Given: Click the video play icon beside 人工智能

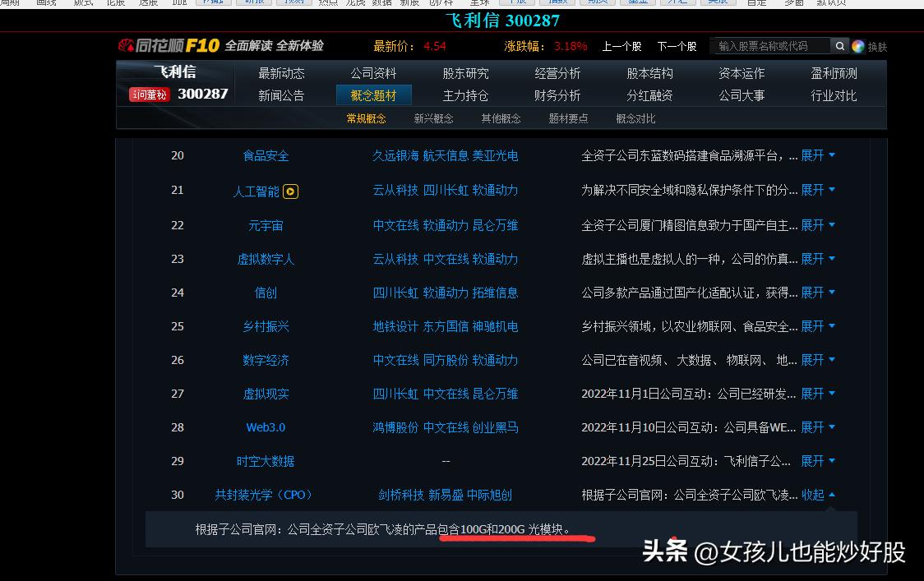Looking at the screenshot, I should point(290,191).
